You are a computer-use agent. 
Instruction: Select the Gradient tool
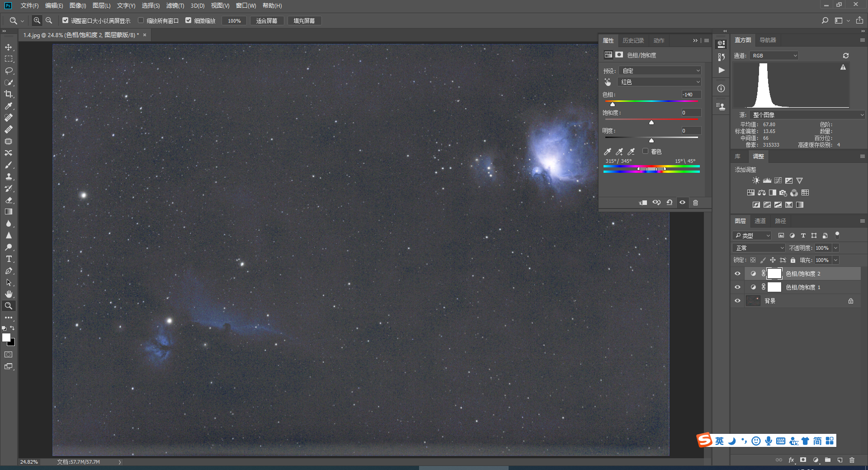pos(9,212)
